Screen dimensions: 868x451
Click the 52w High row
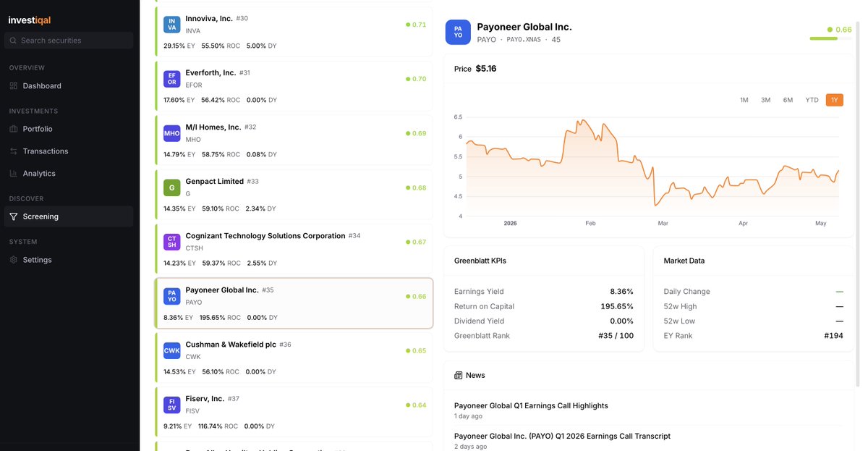pos(754,306)
